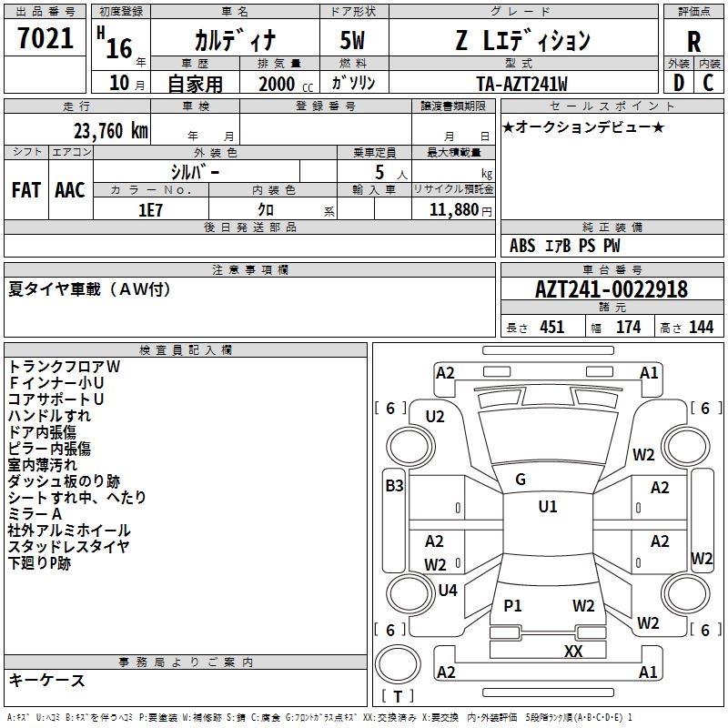Screen dimensions: 728x728
Task: Select the P1 mark on rear hatch
Action: pyautogui.click(x=512, y=605)
